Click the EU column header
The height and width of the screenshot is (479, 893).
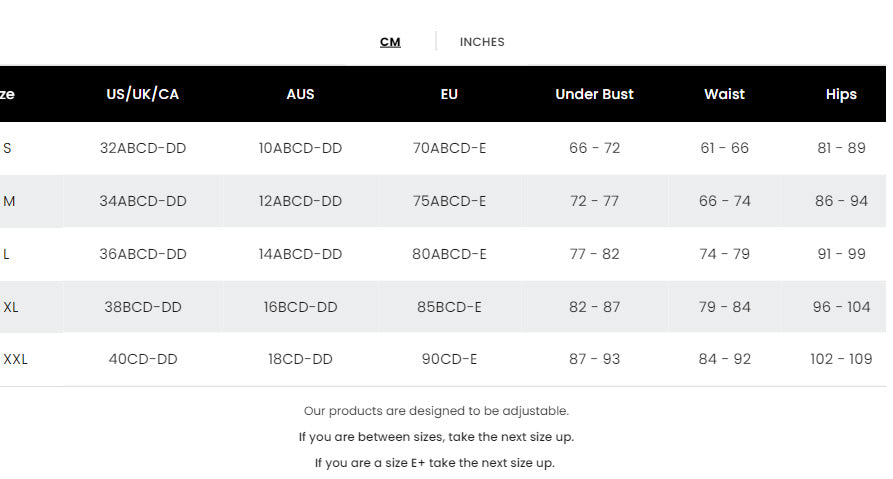449,94
